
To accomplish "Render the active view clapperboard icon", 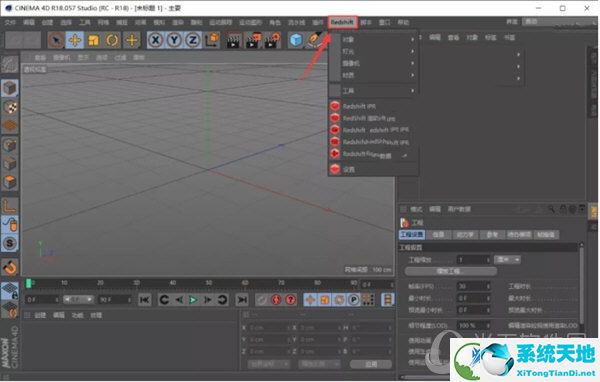I will 233,40.
